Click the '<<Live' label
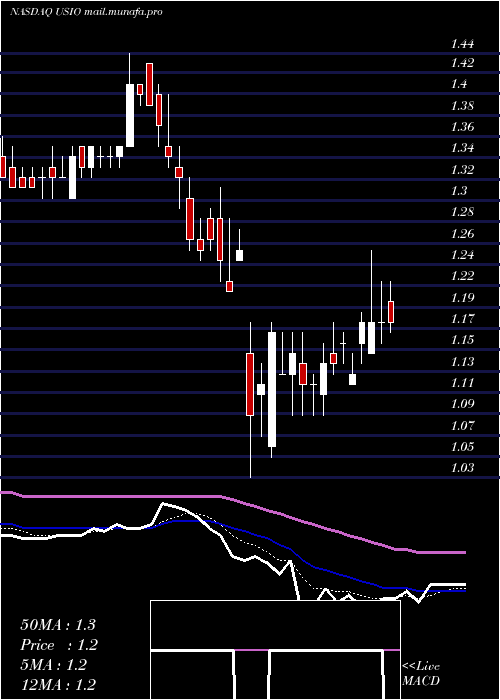The image size is (500, 700). click(x=421, y=667)
